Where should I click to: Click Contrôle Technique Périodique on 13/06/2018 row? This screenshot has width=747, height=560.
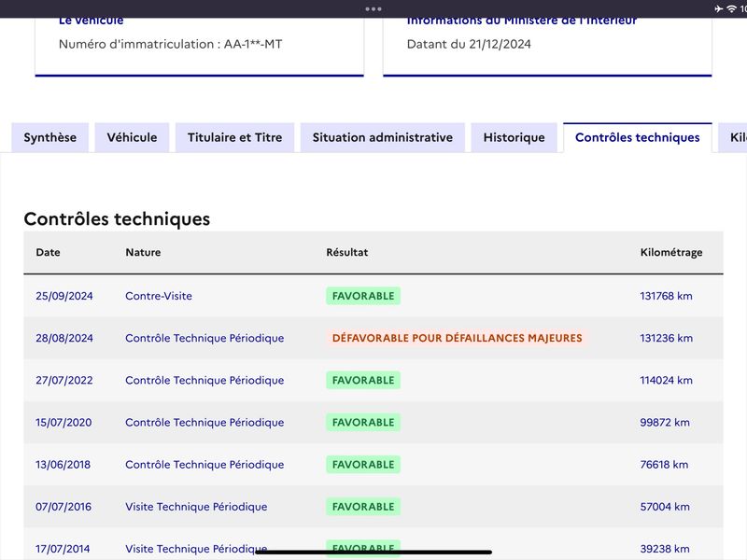pyautogui.click(x=204, y=464)
